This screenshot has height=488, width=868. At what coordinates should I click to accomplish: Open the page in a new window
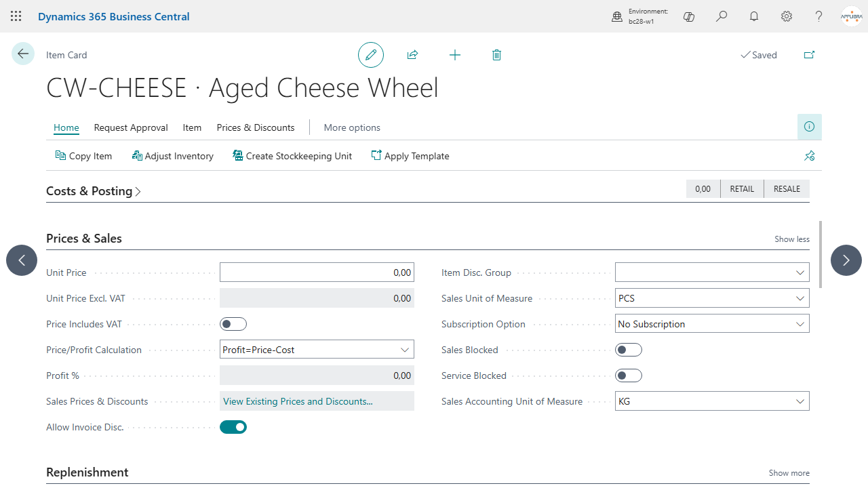[809, 55]
